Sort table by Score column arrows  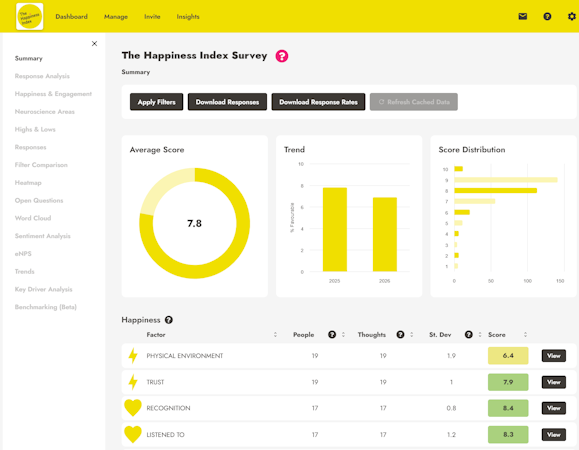tap(525, 335)
